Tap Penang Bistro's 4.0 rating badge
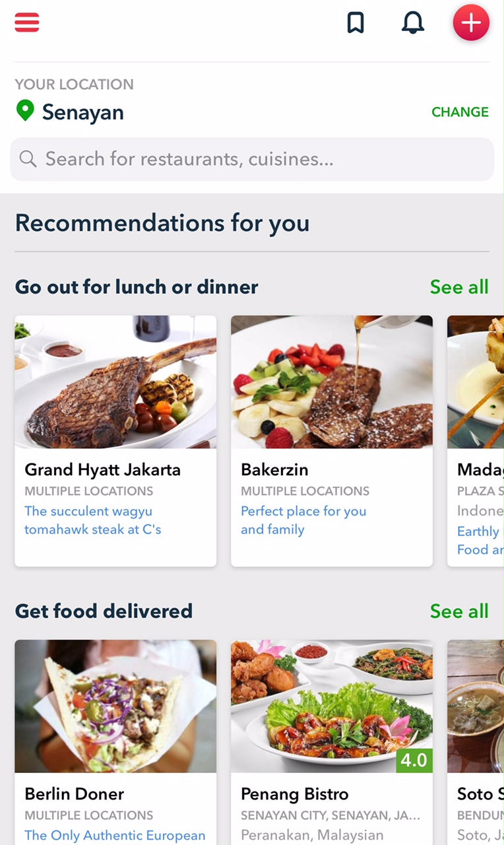The width and height of the screenshot is (504, 845). (414, 760)
